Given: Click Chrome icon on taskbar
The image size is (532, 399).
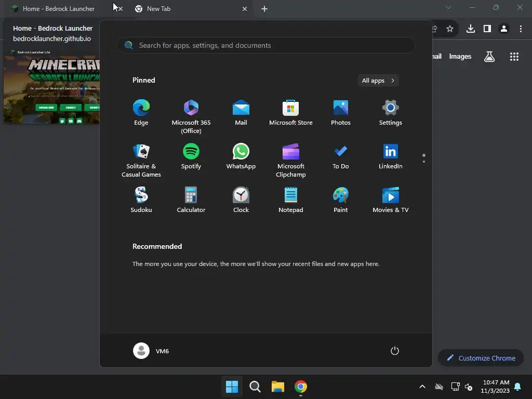Looking at the screenshot, I should (x=301, y=387).
